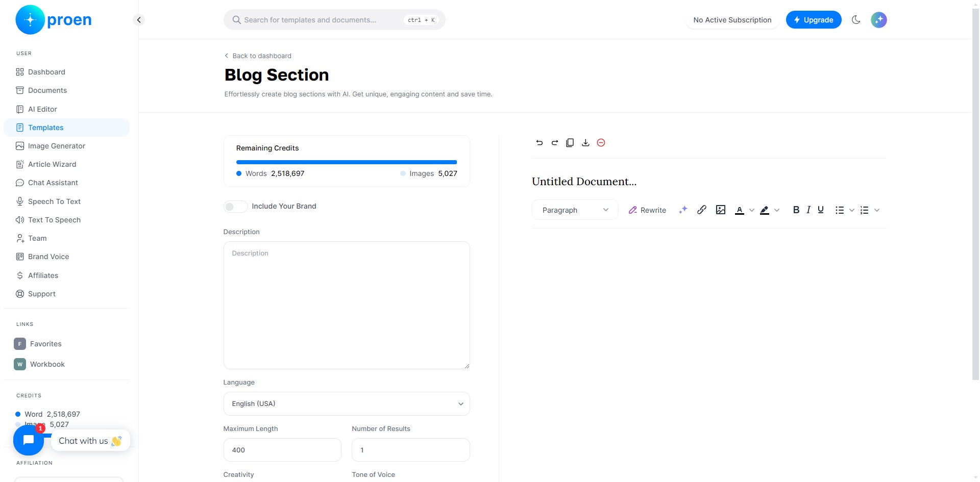The image size is (980, 482).
Task: Open Dashboard in the sidebar
Action: (66, 72)
